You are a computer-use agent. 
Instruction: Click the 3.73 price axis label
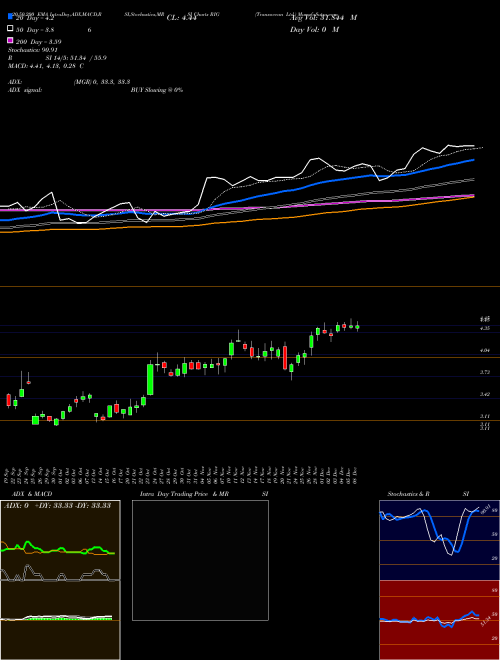pyautogui.click(x=485, y=372)
